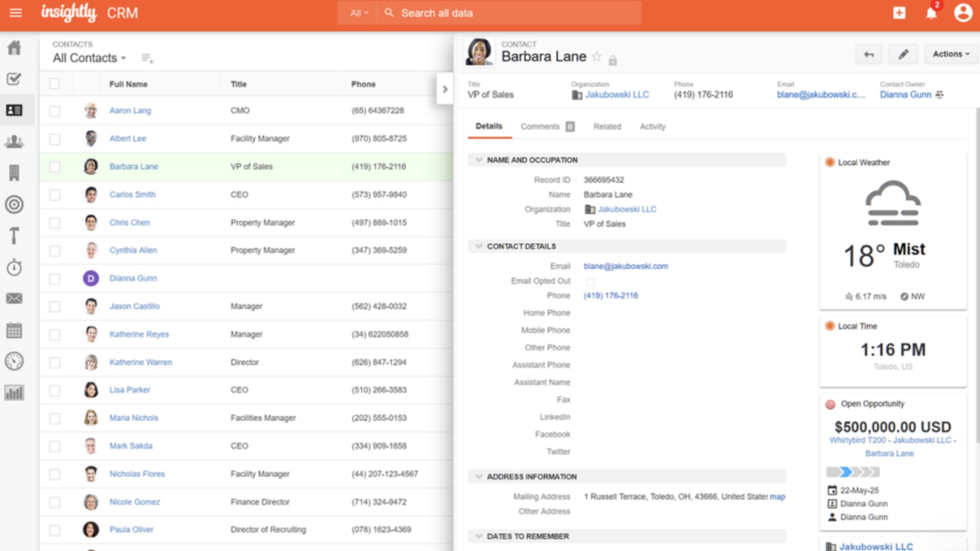980x551 pixels.
Task: Tick the select-all checkbox in the table header
Action: pos(55,84)
